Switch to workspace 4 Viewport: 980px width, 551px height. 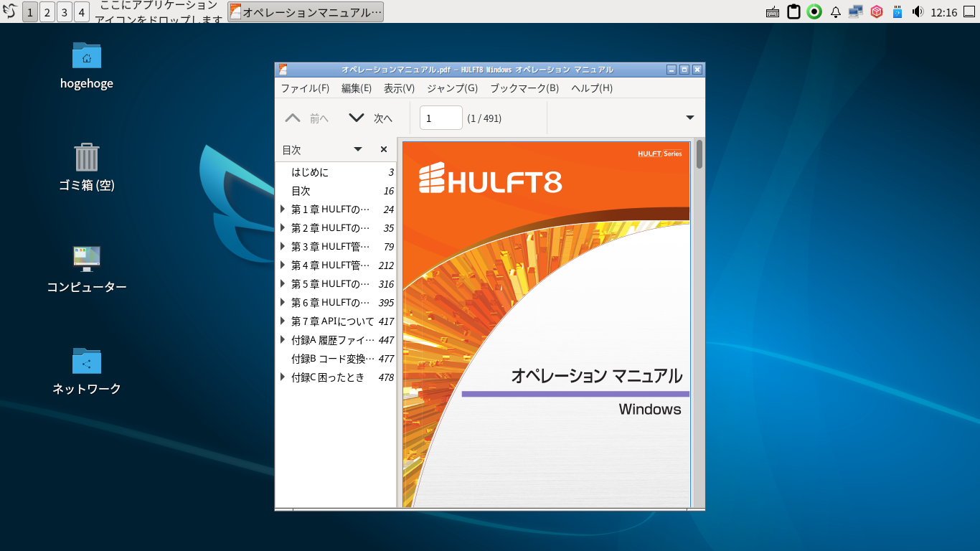coord(82,11)
